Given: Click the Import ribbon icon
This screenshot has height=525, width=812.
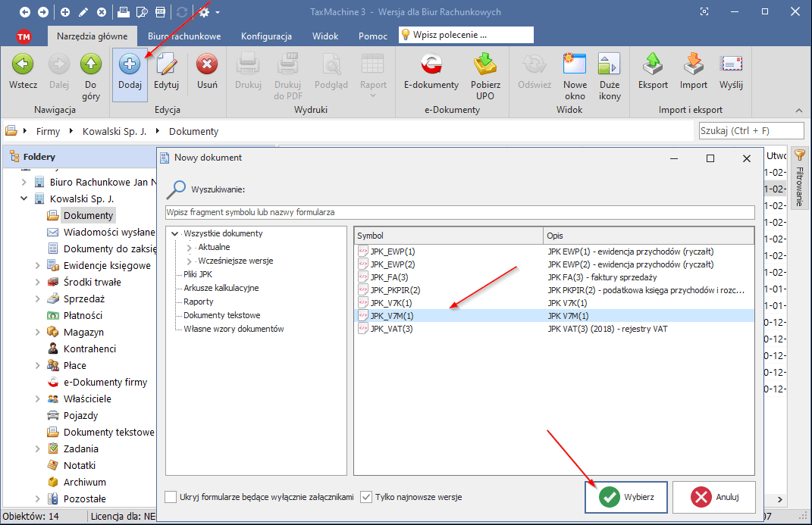Looking at the screenshot, I should coord(693,66).
